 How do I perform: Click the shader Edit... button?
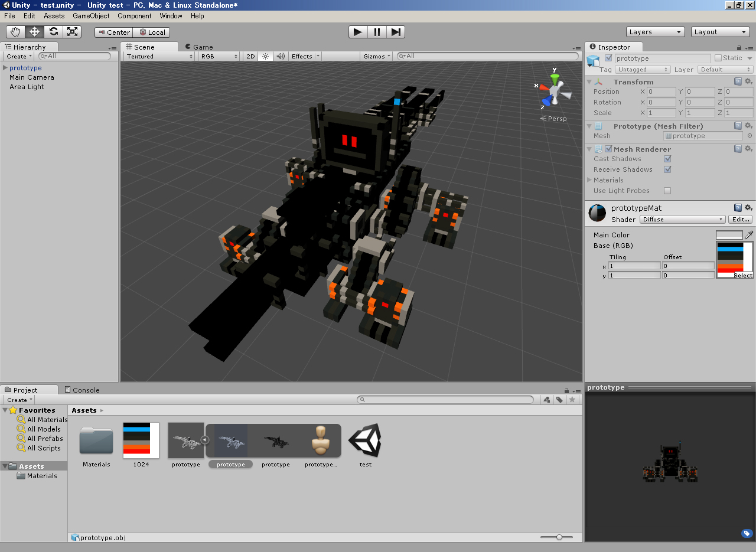741,219
